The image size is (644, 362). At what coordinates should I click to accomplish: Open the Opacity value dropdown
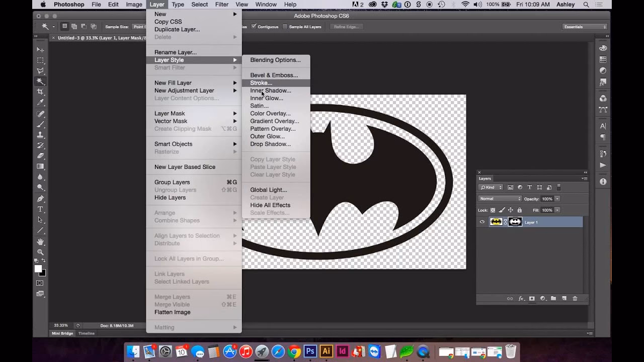tap(557, 199)
